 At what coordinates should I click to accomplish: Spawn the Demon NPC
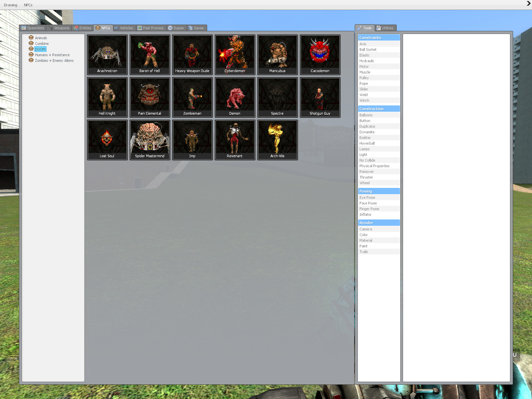click(235, 97)
